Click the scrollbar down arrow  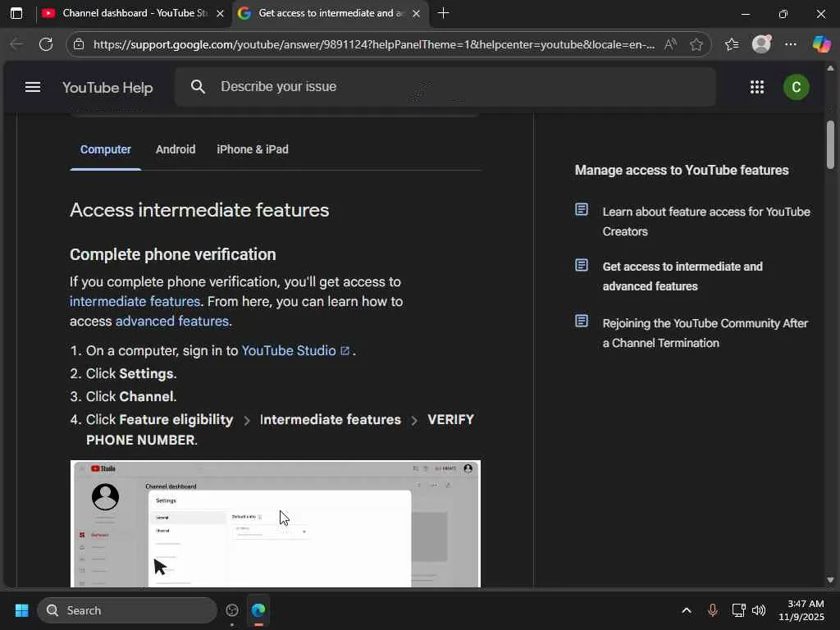(x=830, y=580)
